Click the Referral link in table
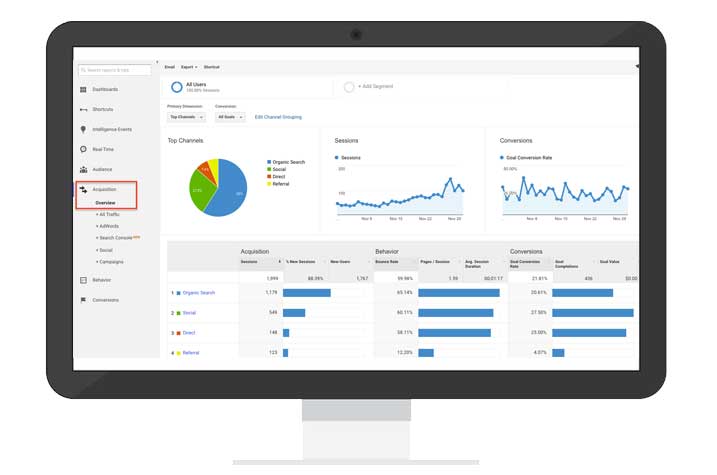This screenshot has height=475, width=717. pyautogui.click(x=191, y=353)
